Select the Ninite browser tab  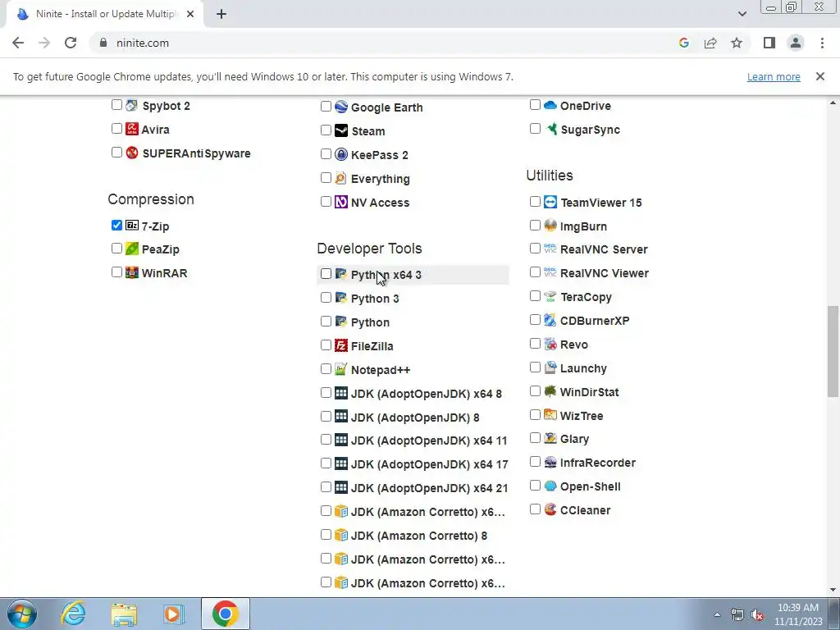105,14
